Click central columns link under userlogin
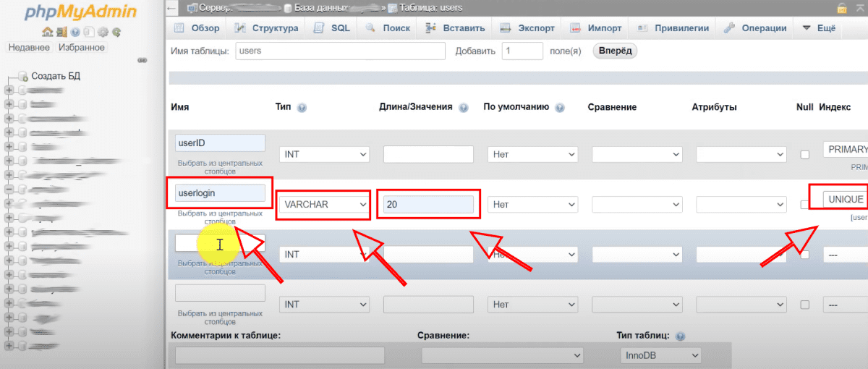 [220, 218]
